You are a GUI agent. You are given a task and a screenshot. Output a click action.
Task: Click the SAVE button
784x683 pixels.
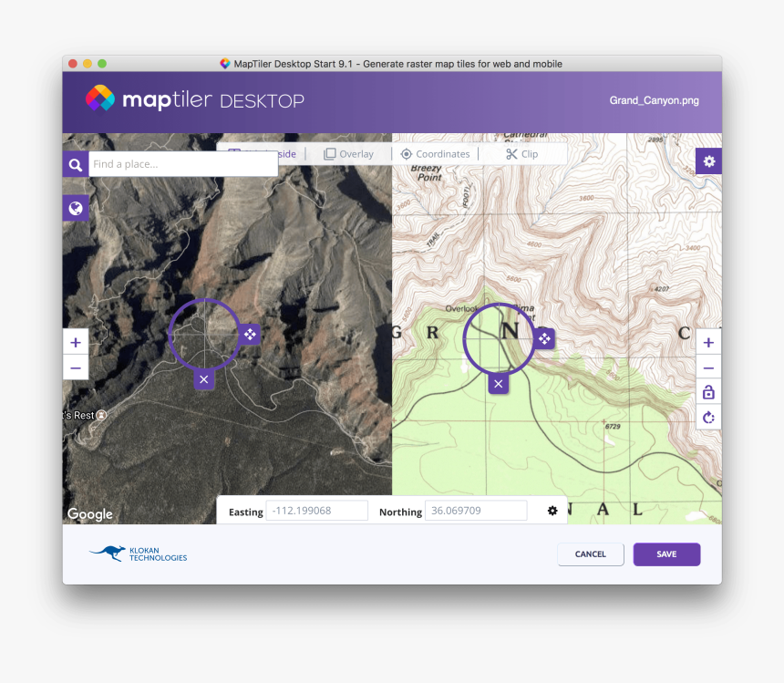click(666, 554)
